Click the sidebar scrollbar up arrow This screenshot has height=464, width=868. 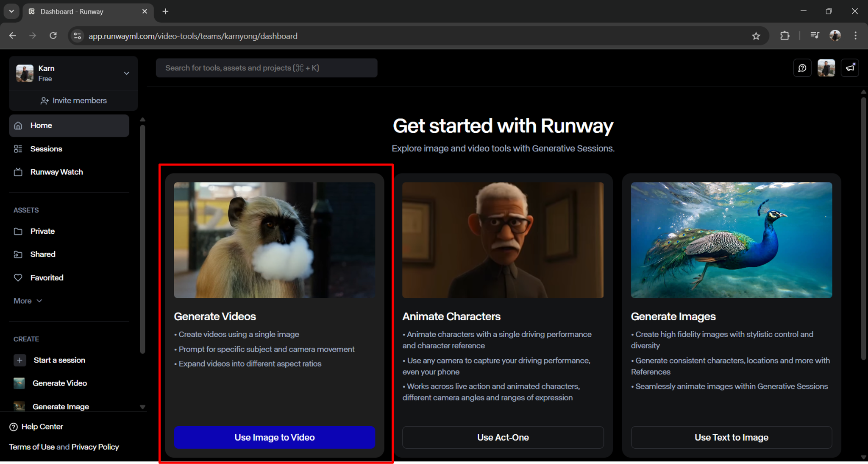click(142, 120)
